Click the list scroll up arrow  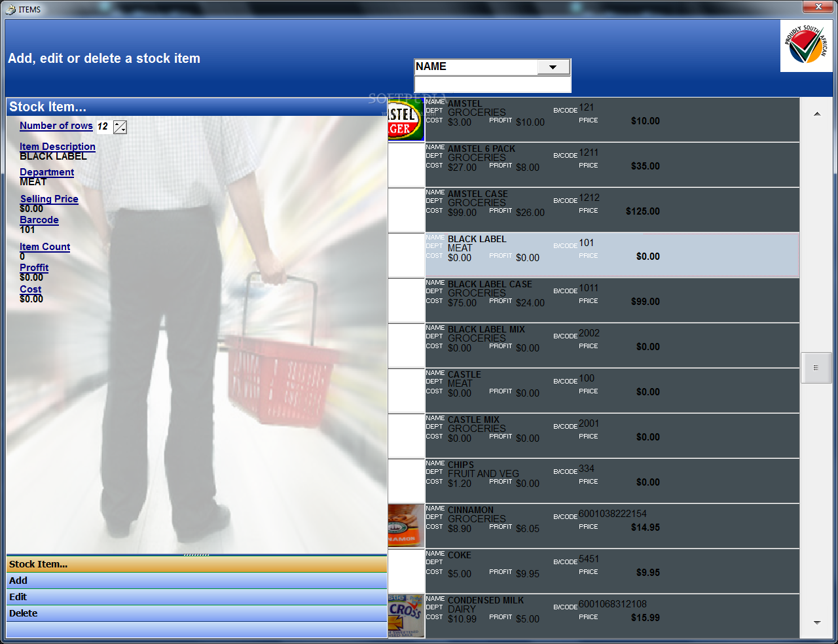coord(817,115)
